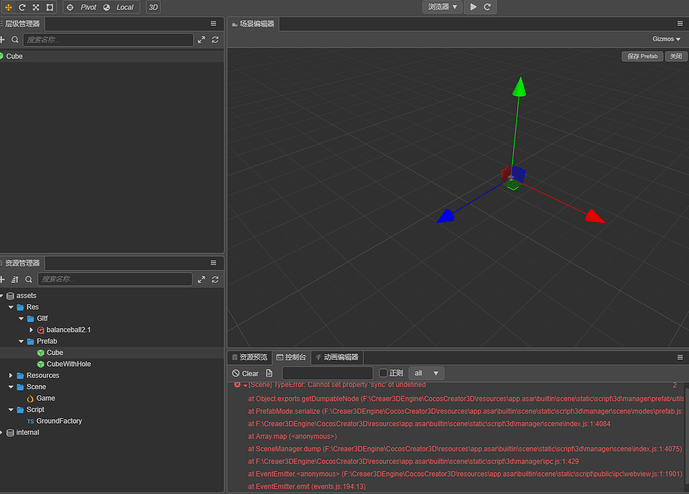Open the console log file icon
The height and width of the screenshot is (494, 689).
pos(269,373)
